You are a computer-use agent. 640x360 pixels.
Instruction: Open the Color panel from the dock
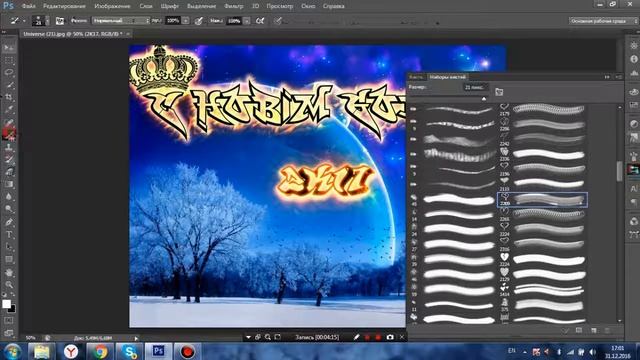[x=633, y=91]
